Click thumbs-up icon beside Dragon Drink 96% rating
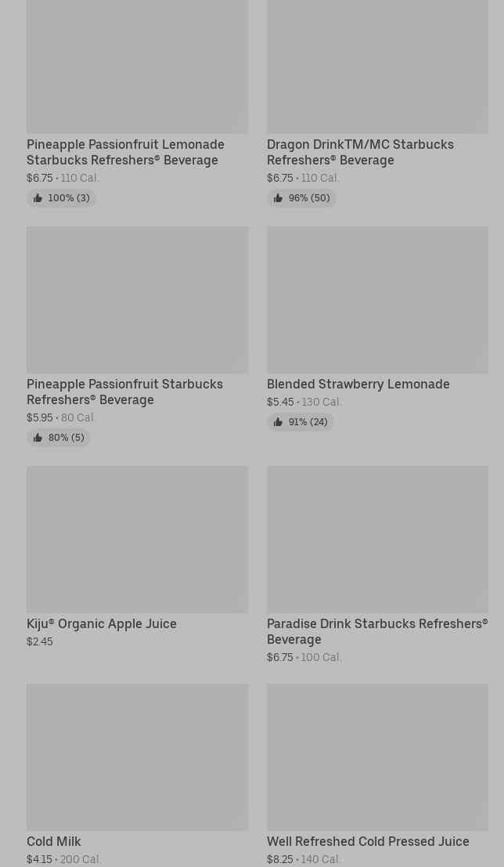The image size is (504, 867). [x=278, y=198]
